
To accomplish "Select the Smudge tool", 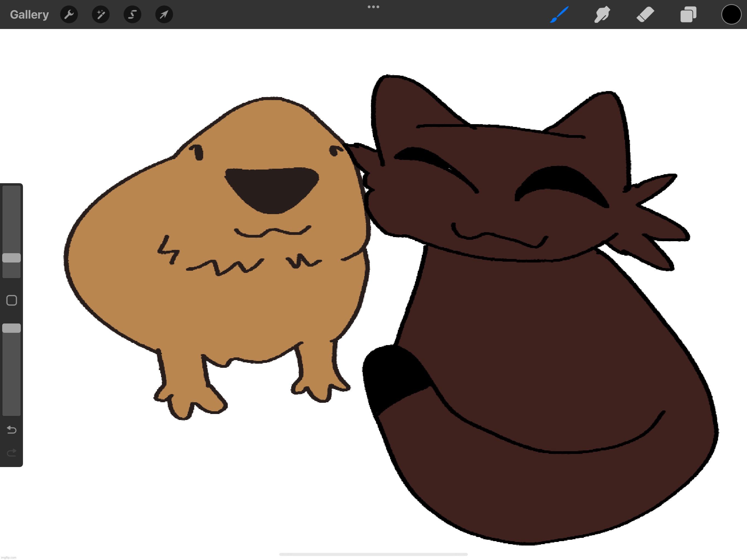I will tap(602, 14).
